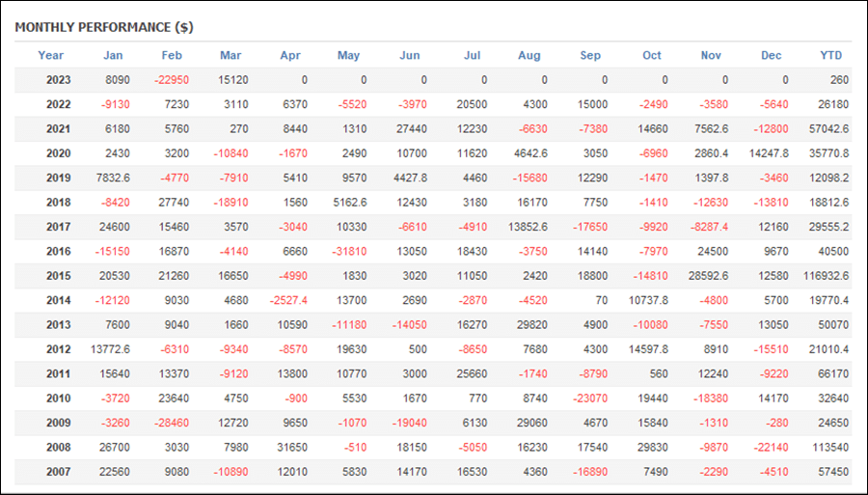Click the Apr column header
The width and height of the screenshot is (868, 495).
coord(290,55)
